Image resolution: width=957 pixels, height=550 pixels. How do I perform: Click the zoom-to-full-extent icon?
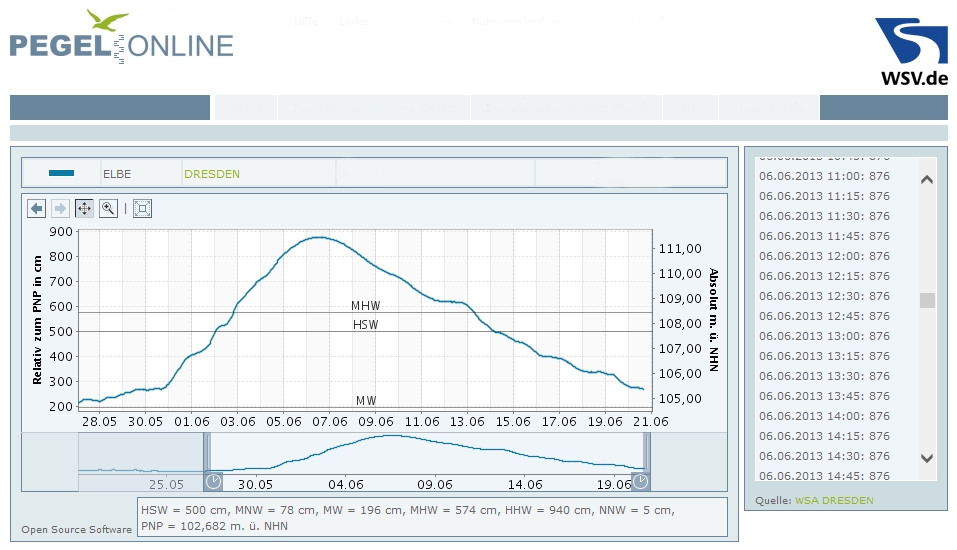click(x=142, y=209)
